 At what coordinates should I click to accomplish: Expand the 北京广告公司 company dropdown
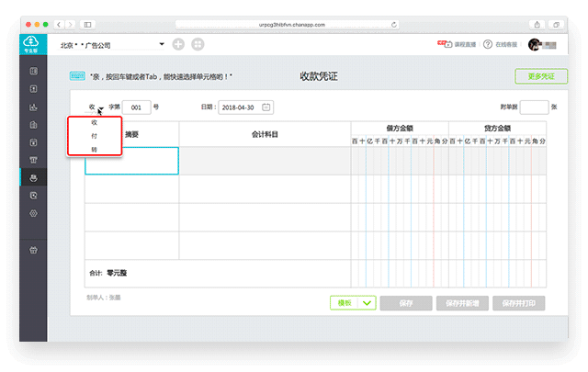tap(161, 44)
